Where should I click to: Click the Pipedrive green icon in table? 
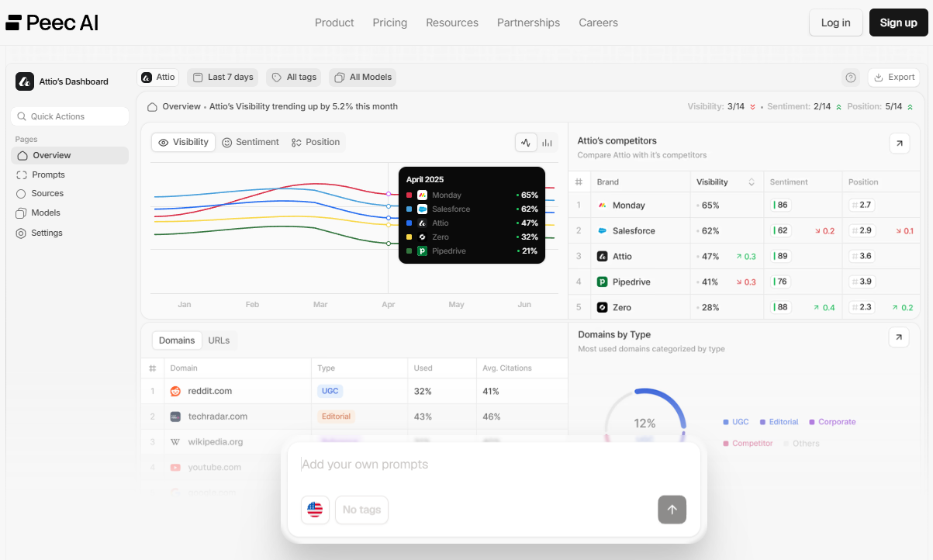coord(602,282)
